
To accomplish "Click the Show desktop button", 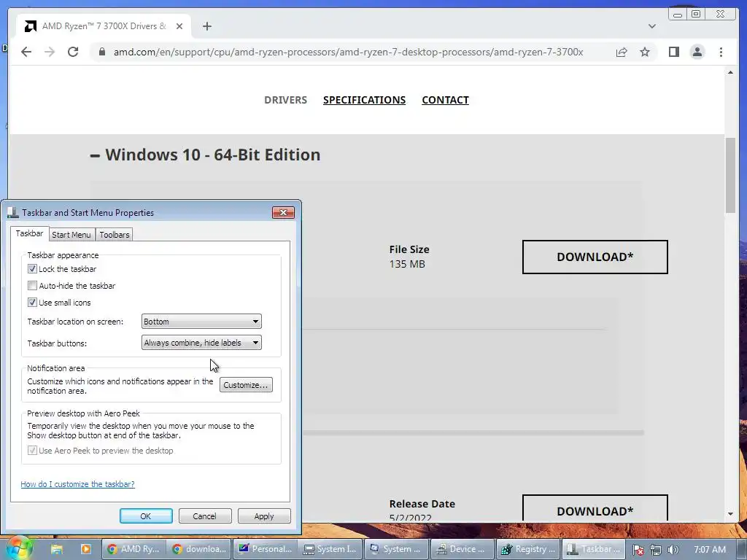I will pyautogui.click(x=742, y=549).
